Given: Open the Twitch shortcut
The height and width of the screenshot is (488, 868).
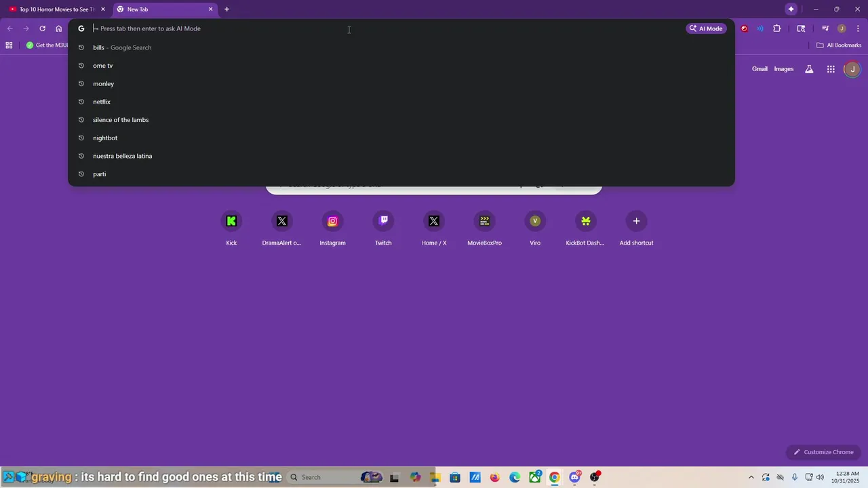Looking at the screenshot, I should tap(383, 228).
